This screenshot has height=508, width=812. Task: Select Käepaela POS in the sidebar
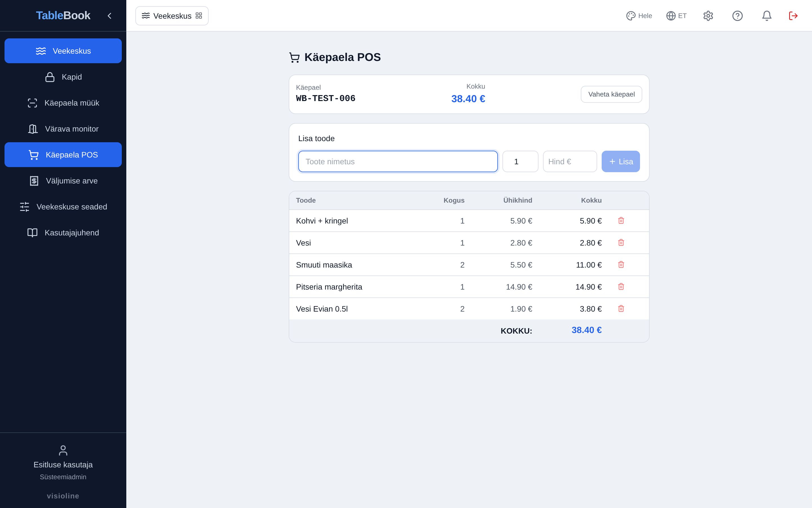coord(63,155)
